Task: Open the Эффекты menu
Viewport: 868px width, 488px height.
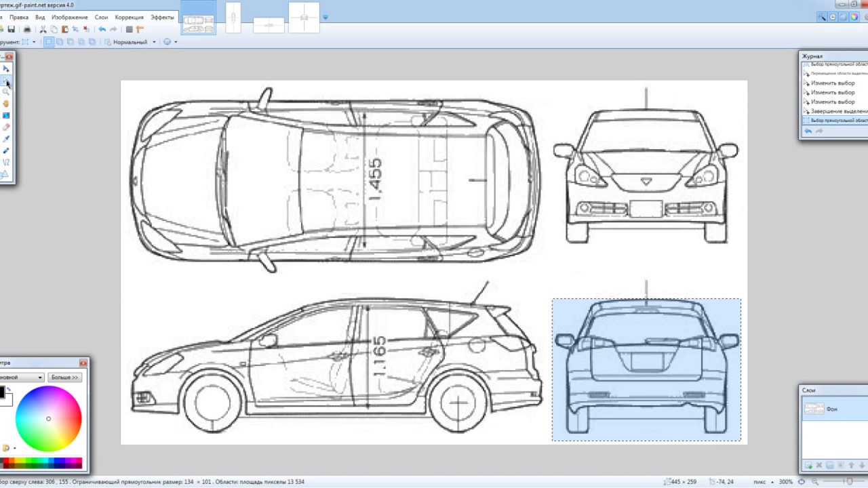Action: tap(162, 17)
